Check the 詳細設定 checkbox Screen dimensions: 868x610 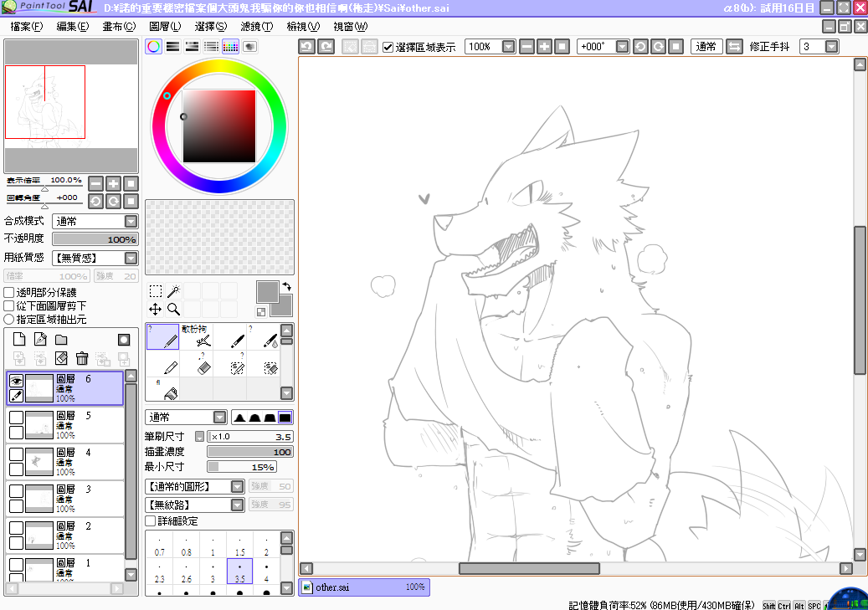click(x=151, y=520)
